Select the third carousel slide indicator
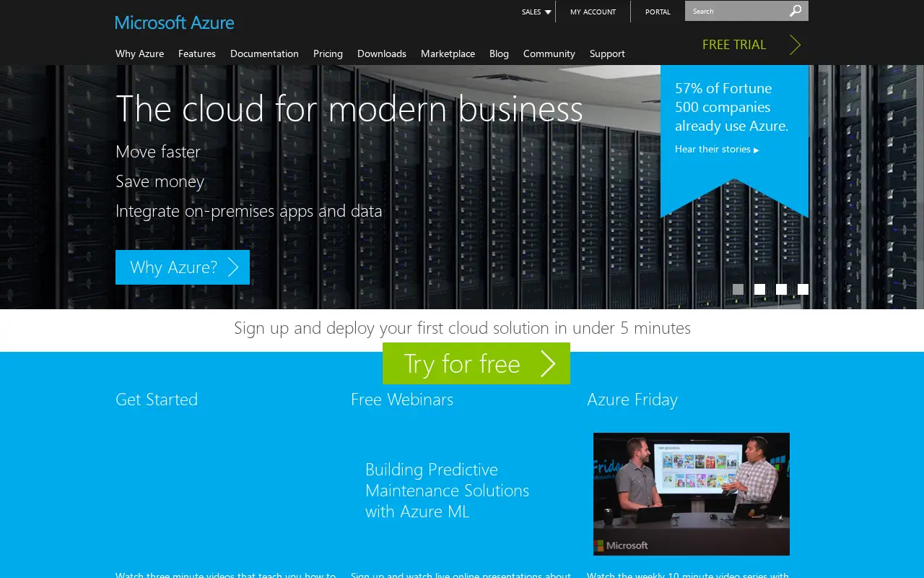Image resolution: width=924 pixels, height=578 pixels. click(x=781, y=289)
